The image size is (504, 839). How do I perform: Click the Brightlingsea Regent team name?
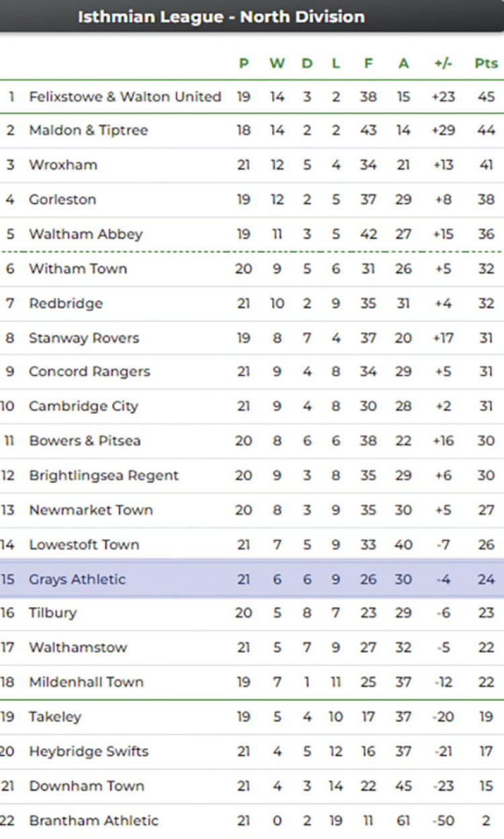pos(103,475)
